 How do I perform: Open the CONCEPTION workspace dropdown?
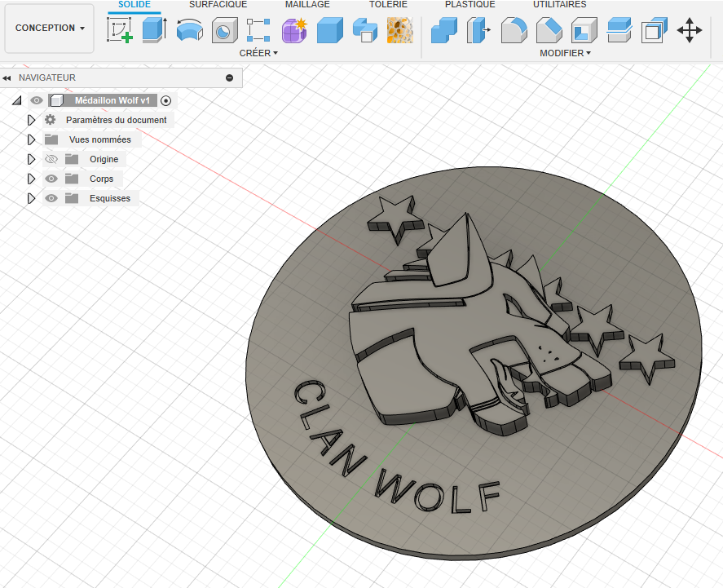tap(50, 28)
